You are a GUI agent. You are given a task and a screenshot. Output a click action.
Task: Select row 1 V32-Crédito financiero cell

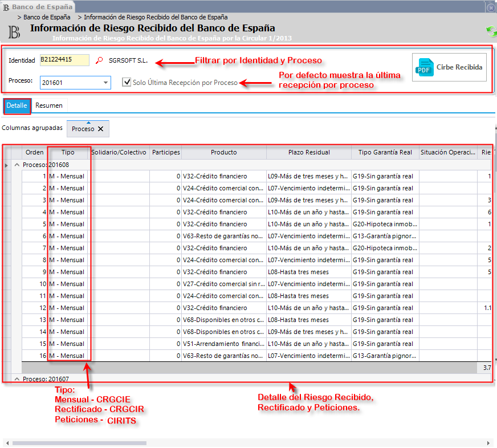pos(224,176)
